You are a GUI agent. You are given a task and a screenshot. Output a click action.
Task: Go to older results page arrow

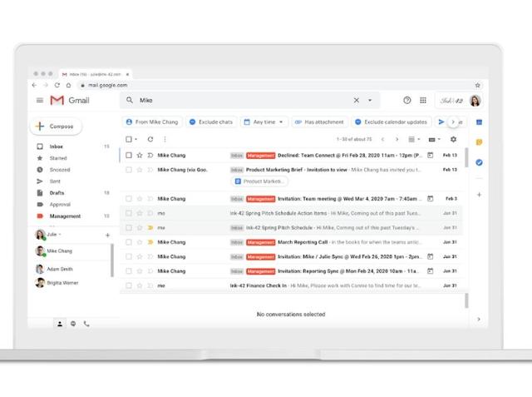pos(397,139)
